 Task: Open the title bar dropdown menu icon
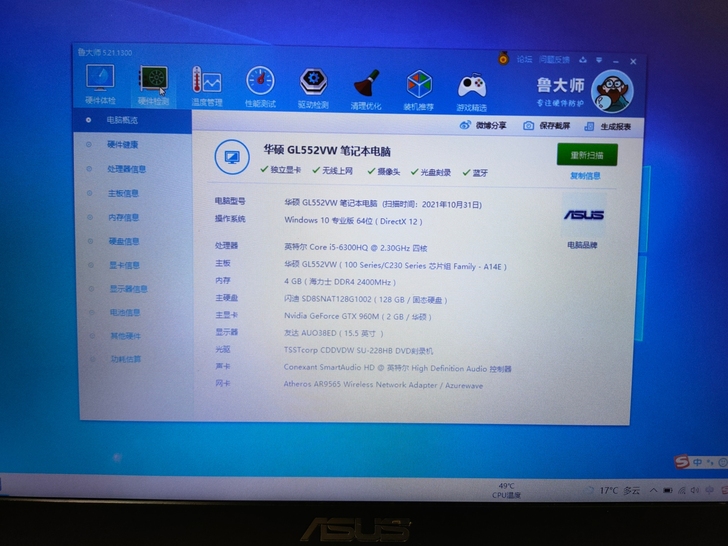click(599, 60)
